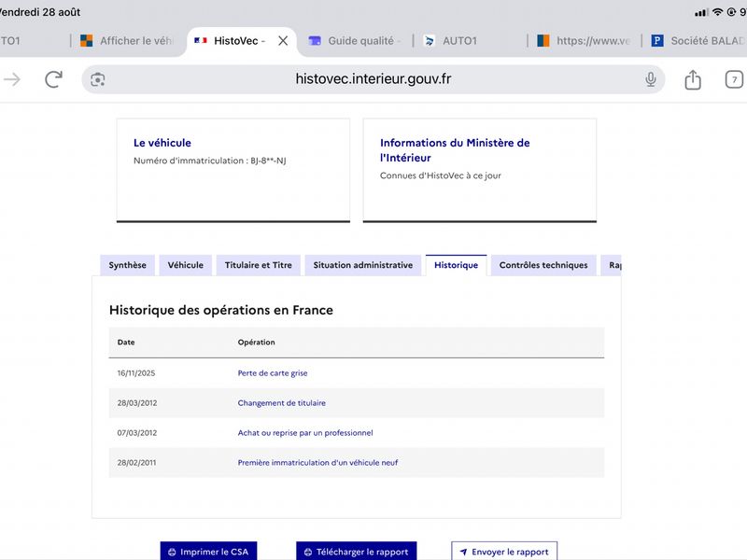This screenshot has width=747, height=560.
Task: Tap the microphone icon in address bar
Action: (650, 79)
